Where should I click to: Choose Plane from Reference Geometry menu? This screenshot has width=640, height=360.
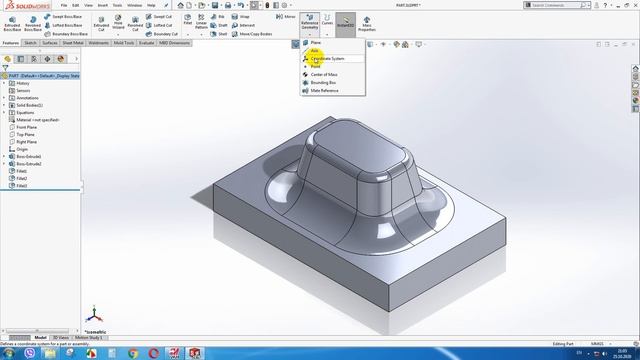click(332, 42)
